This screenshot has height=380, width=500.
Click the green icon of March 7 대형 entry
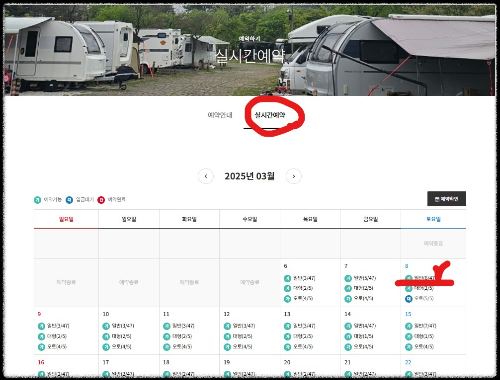click(348, 288)
